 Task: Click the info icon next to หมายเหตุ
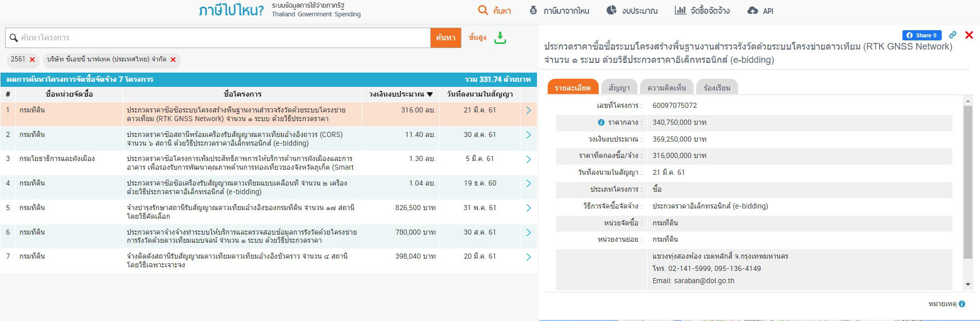[x=962, y=304]
